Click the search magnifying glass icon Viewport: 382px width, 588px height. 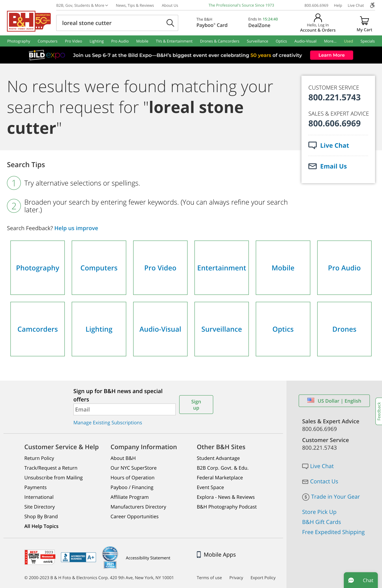coord(170,23)
